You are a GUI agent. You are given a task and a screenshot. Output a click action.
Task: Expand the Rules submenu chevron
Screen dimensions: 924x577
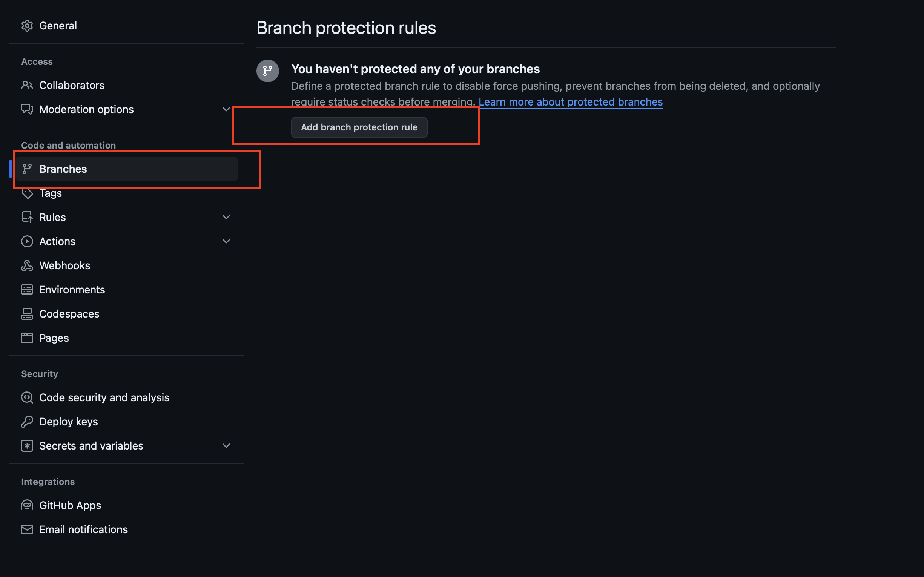[x=226, y=217]
